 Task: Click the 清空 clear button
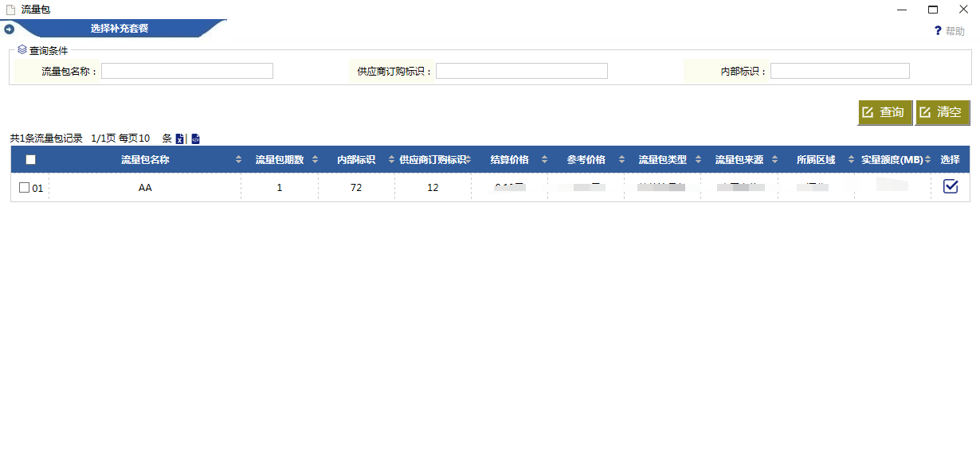tap(943, 112)
